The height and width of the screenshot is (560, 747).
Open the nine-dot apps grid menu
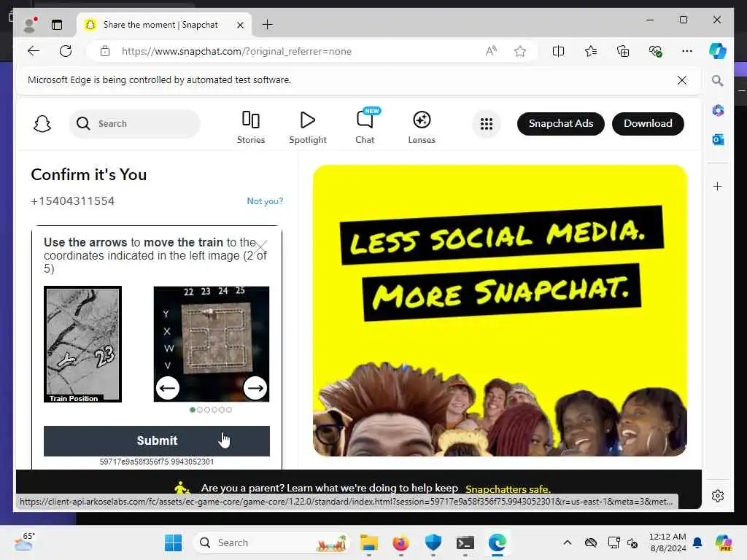point(487,124)
